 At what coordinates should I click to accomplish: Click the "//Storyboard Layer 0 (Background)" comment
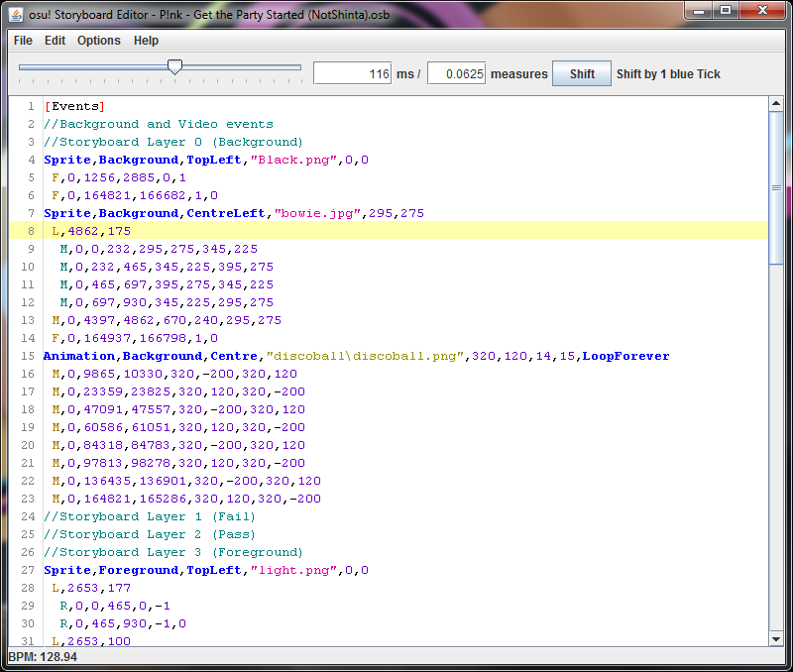(172, 142)
